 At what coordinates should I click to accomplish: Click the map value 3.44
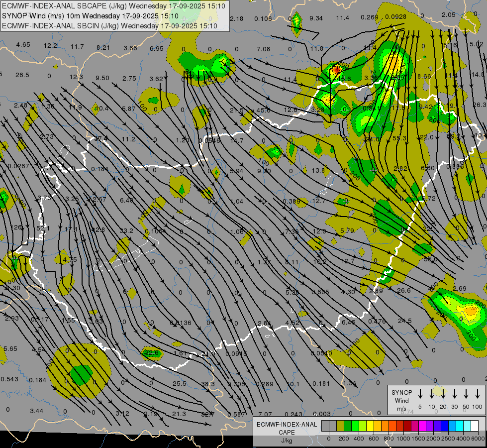pos(37,411)
